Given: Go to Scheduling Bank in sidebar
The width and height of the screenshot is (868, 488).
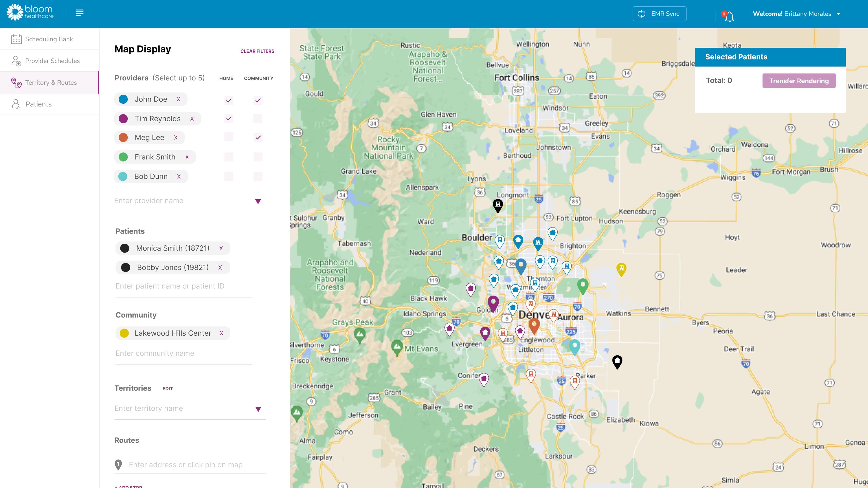Looking at the screenshot, I should click(x=49, y=39).
